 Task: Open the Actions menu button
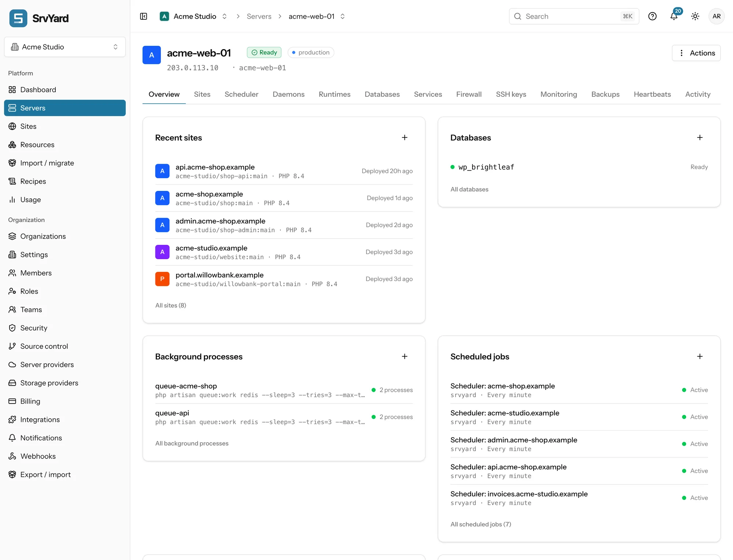pyautogui.click(x=696, y=53)
